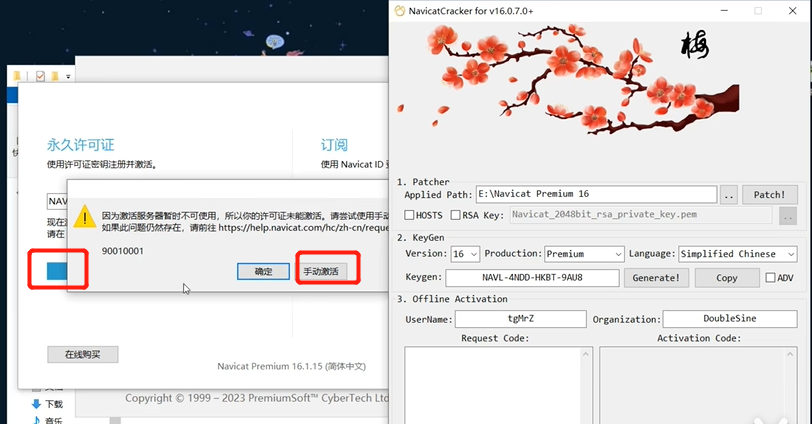The width and height of the screenshot is (812, 424).
Task: Click the UserName input field
Action: point(520,319)
